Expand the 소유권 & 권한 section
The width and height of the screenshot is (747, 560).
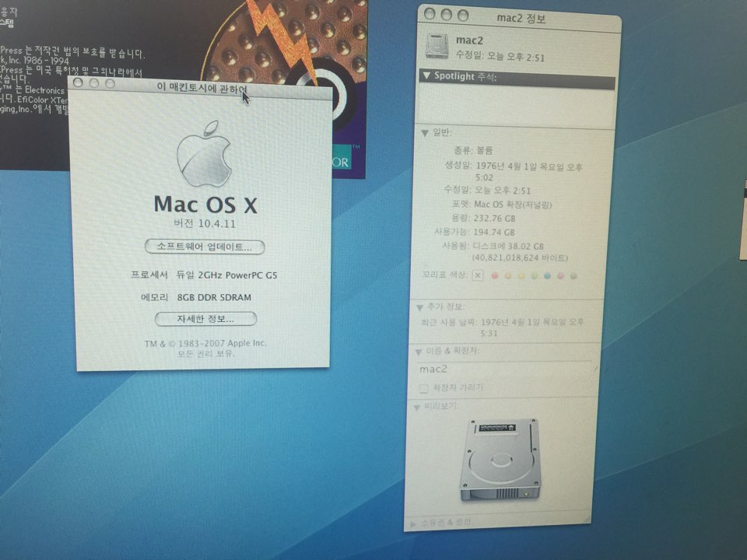(413, 523)
